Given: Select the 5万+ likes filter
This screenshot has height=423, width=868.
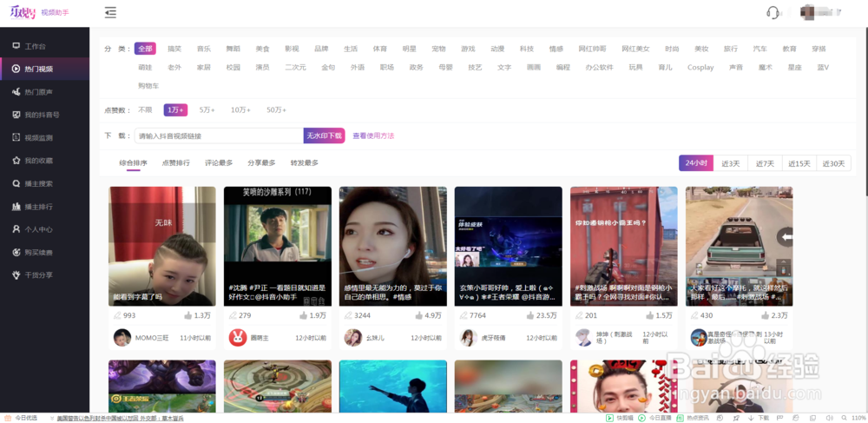Looking at the screenshot, I should click(207, 110).
